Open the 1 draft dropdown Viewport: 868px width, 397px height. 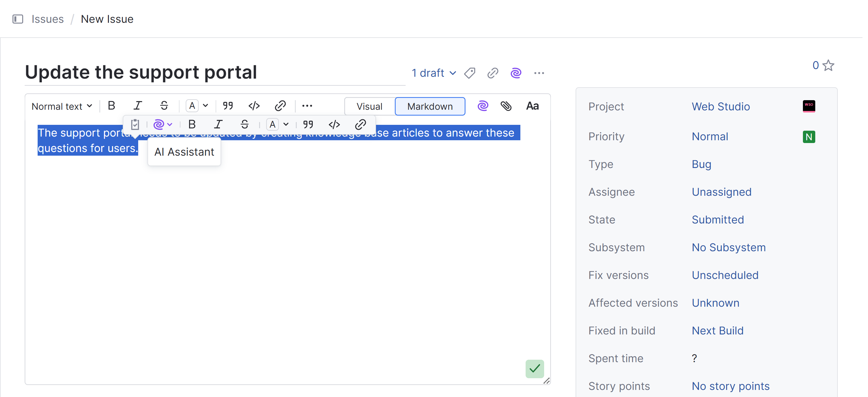tap(433, 73)
